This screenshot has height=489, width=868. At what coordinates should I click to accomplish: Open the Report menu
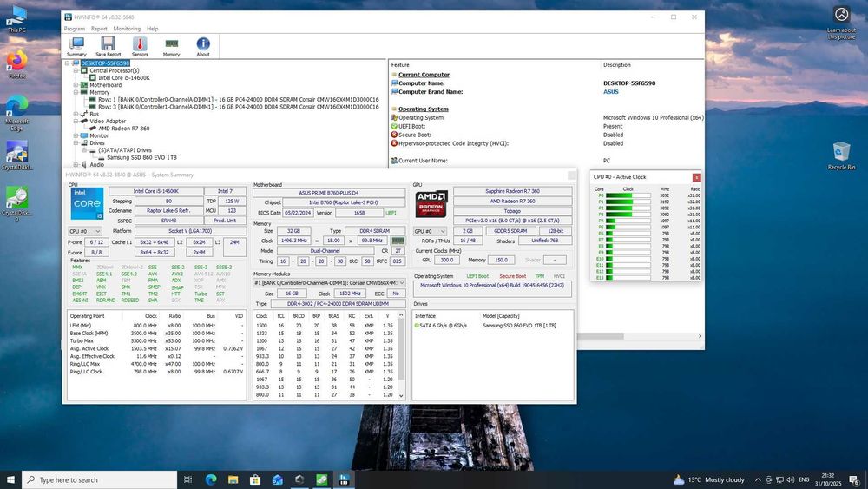(99, 29)
